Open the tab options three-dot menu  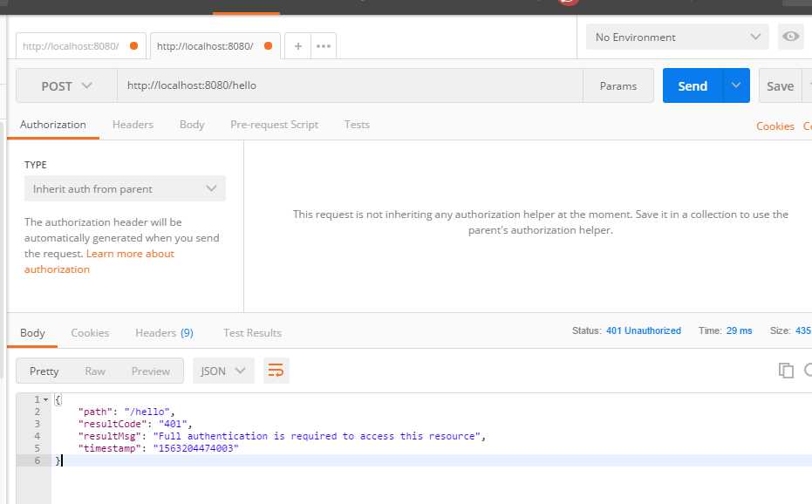[x=324, y=46]
